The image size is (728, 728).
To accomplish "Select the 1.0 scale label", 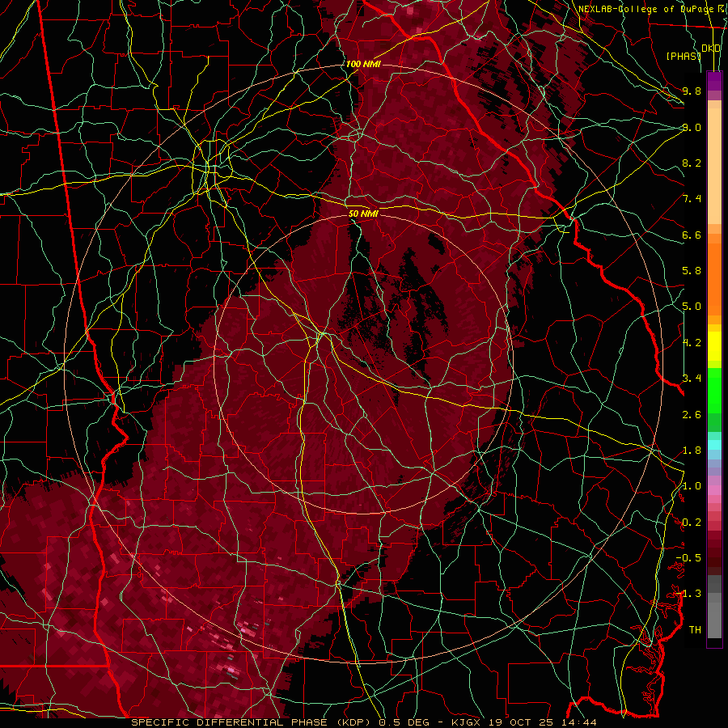I will click(x=692, y=486).
